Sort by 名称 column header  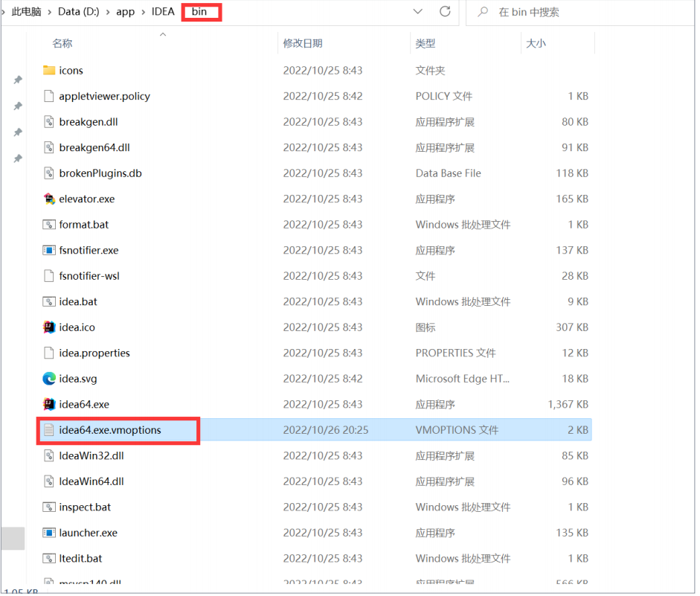62,43
